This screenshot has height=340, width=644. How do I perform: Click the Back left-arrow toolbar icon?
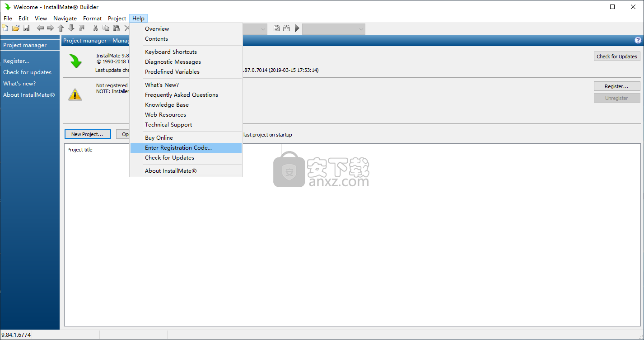point(40,28)
